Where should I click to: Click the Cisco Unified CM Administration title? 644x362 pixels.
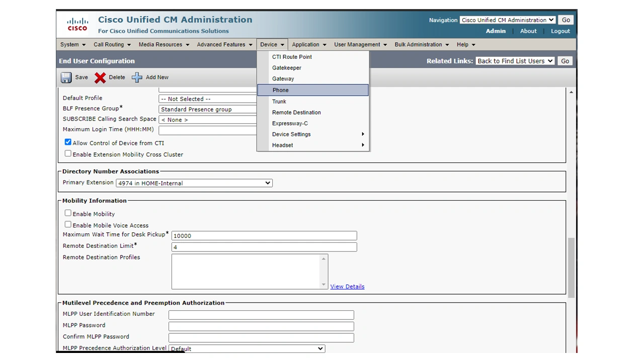click(175, 20)
